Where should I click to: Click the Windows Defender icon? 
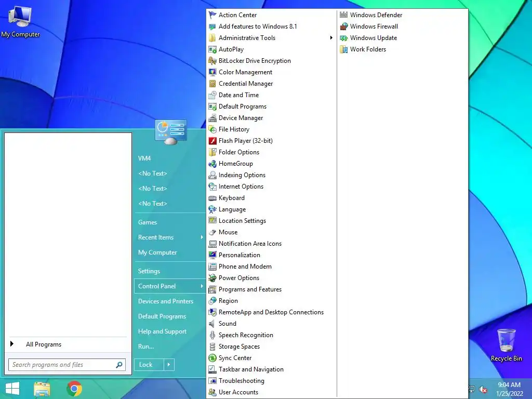coord(344,15)
